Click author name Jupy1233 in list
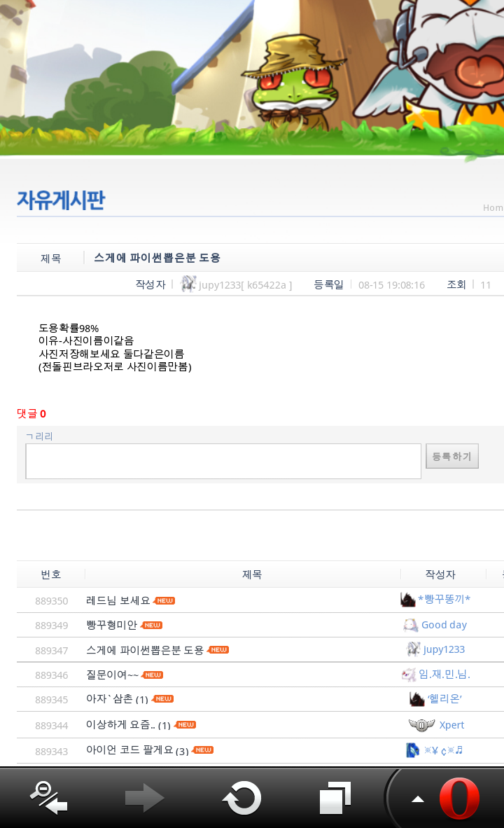 pos(444,649)
